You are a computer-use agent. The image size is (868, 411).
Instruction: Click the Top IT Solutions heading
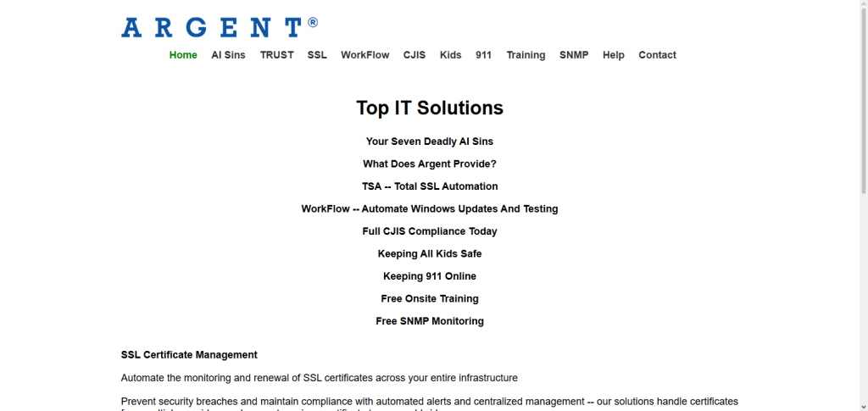(x=430, y=108)
